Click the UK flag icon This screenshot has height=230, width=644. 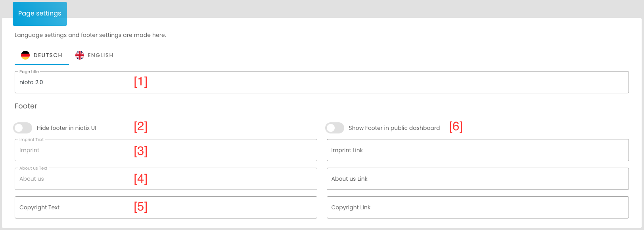(x=80, y=55)
